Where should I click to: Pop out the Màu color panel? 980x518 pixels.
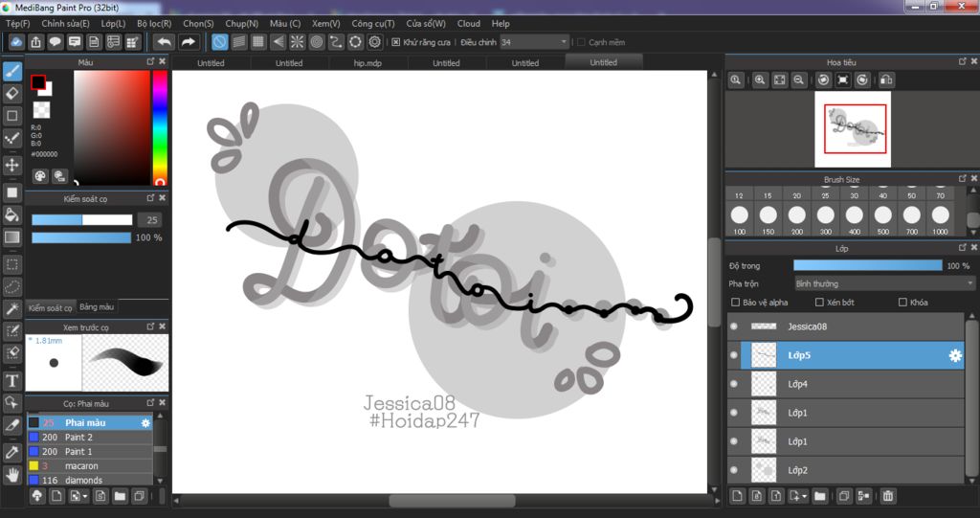[x=150, y=61]
